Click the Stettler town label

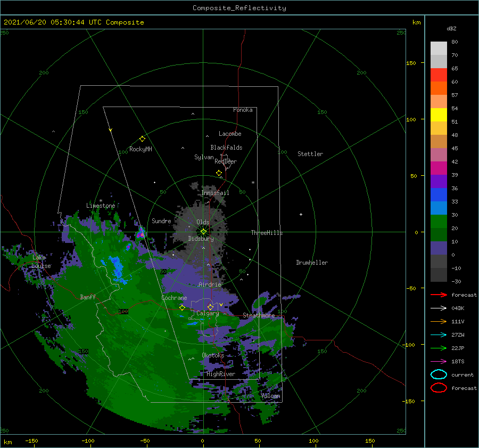pos(310,154)
